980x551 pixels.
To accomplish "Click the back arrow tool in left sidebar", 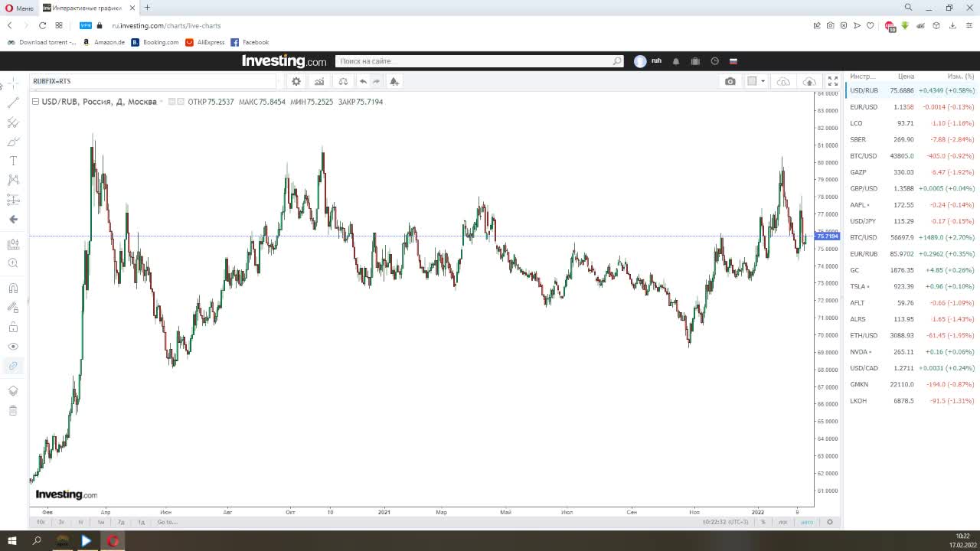I will 13,219.
